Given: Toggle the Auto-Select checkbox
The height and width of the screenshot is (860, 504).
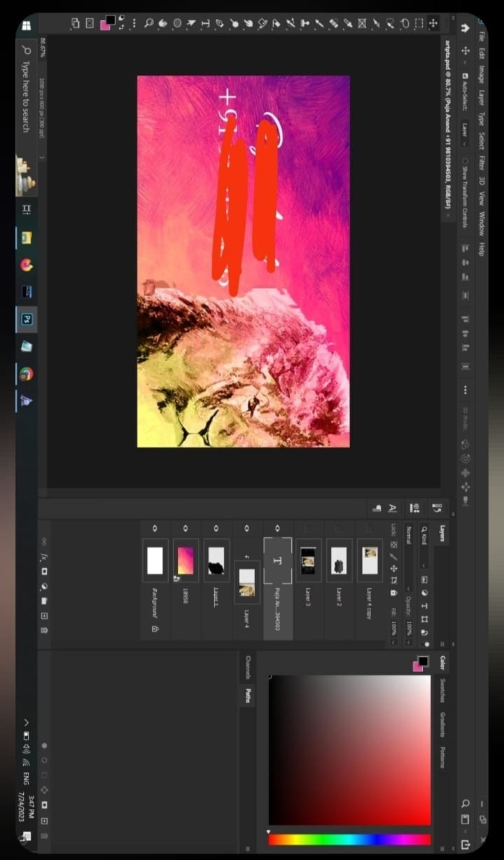Looking at the screenshot, I should tap(465, 76).
